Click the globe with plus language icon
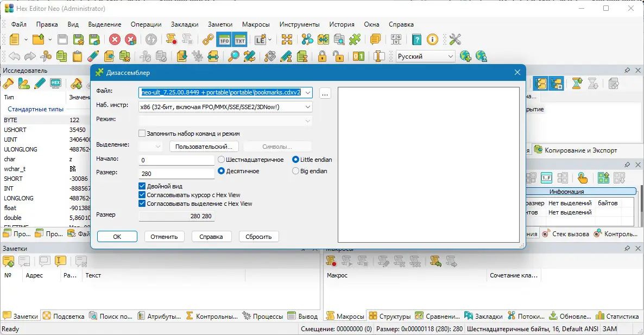This screenshot has height=335, width=644. coord(464,56)
